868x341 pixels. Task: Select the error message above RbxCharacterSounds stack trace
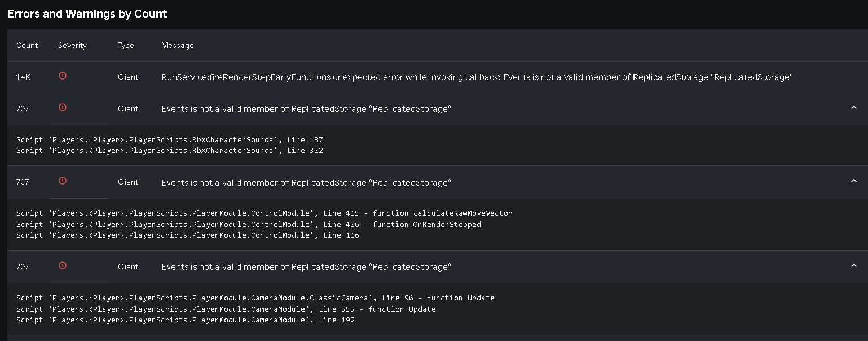click(306, 108)
